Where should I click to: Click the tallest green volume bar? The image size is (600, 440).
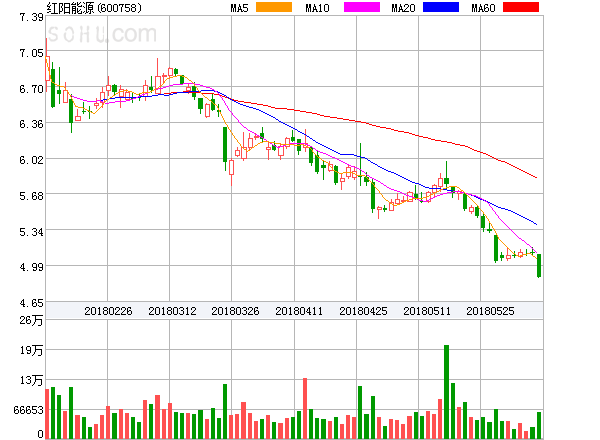446,392
